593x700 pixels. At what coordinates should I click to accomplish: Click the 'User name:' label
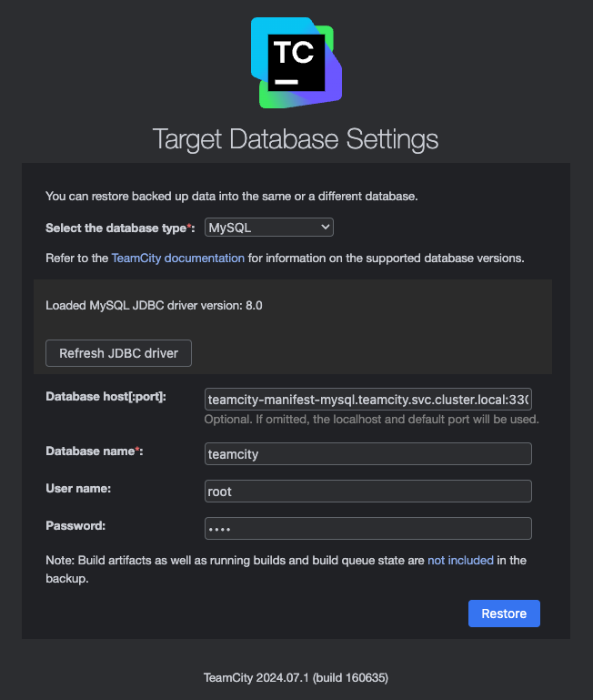click(78, 489)
